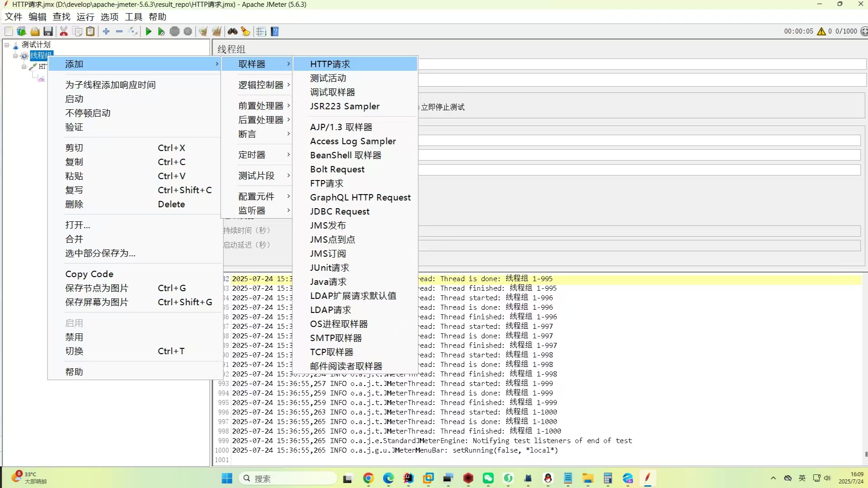Click the 工具 menu

point(133,17)
